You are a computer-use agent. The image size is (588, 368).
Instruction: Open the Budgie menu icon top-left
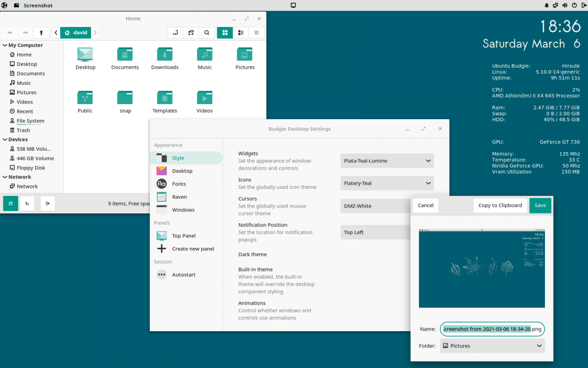5,5
